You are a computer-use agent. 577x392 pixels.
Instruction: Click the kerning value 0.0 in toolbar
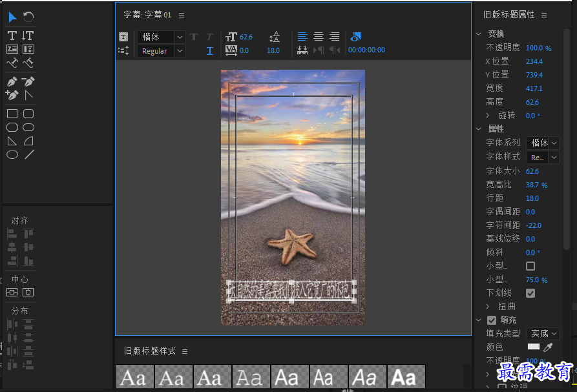(244, 50)
